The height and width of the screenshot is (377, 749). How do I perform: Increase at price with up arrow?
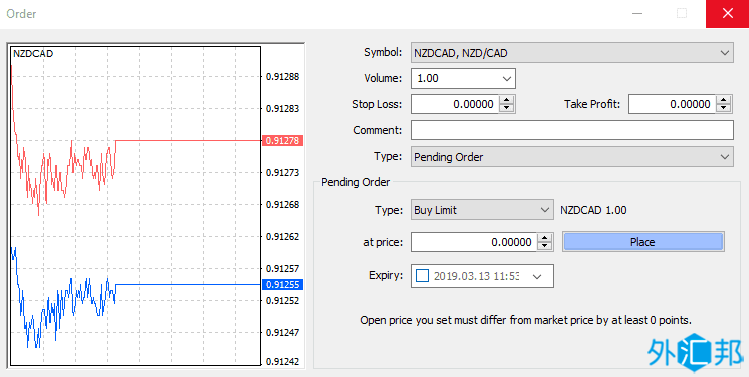[545, 237]
